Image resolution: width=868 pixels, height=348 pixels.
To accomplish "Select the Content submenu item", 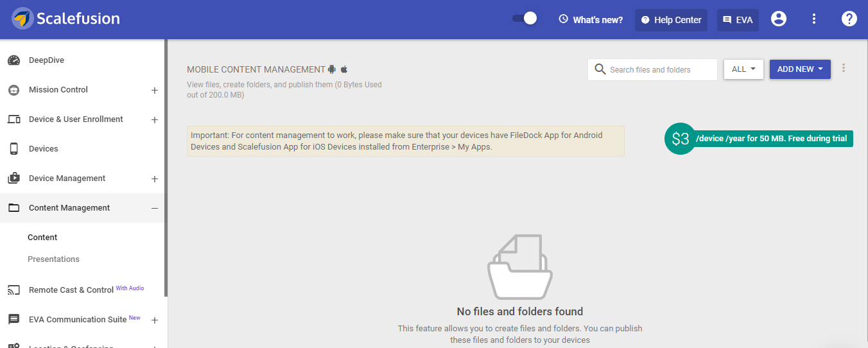I will (x=42, y=238).
